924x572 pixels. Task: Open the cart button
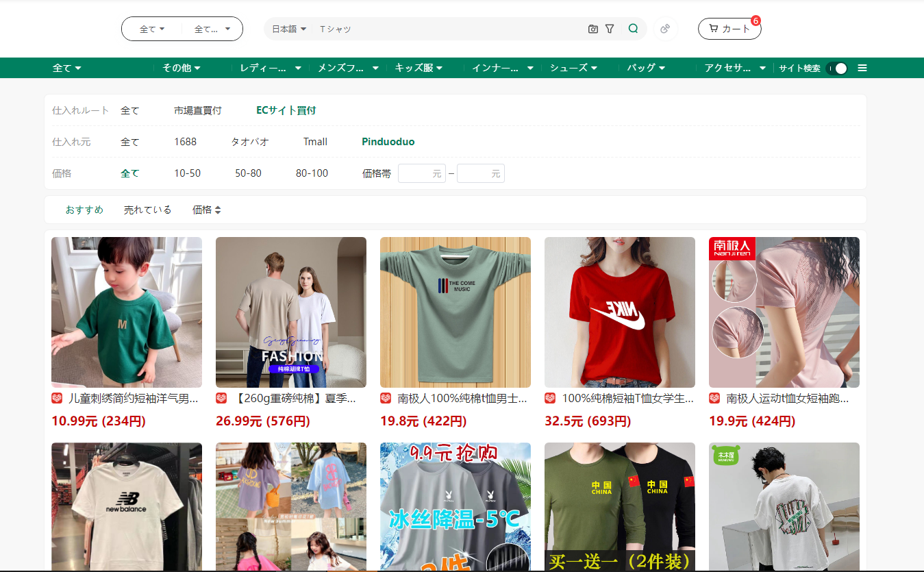coord(729,29)
